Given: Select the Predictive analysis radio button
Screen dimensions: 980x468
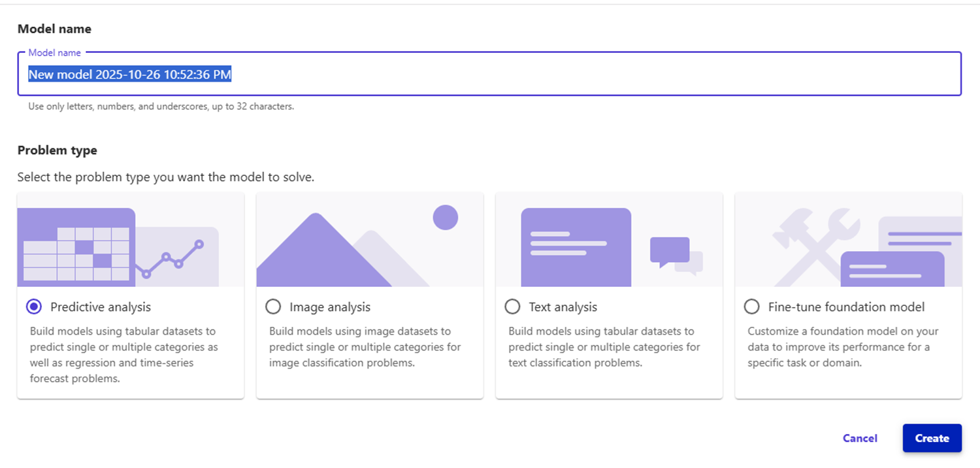Looking at the screenshot, I should click(34, 307).
